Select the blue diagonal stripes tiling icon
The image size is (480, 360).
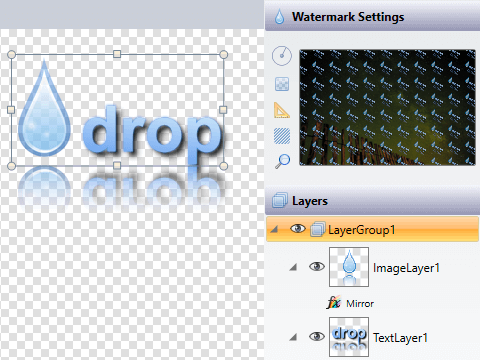[282, 136]
